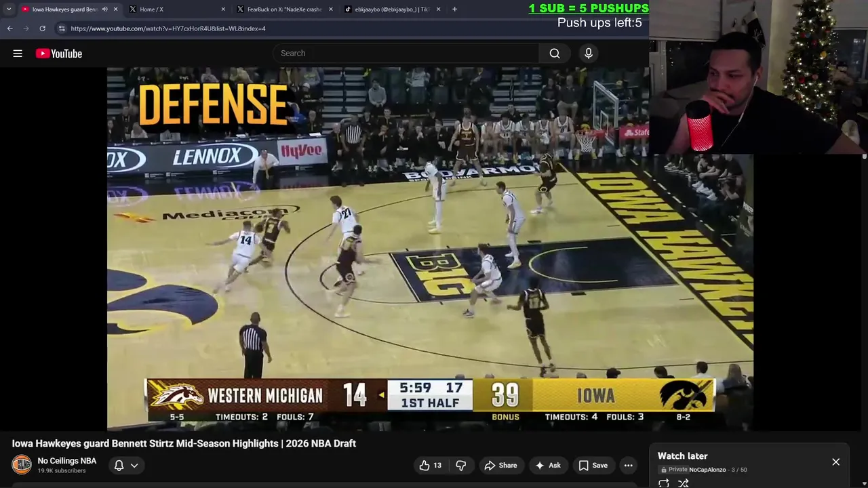Click the NoCapAlonzo playlist owner link
Viewport: 868px width, 488px height.
click(x=707, y=470)
